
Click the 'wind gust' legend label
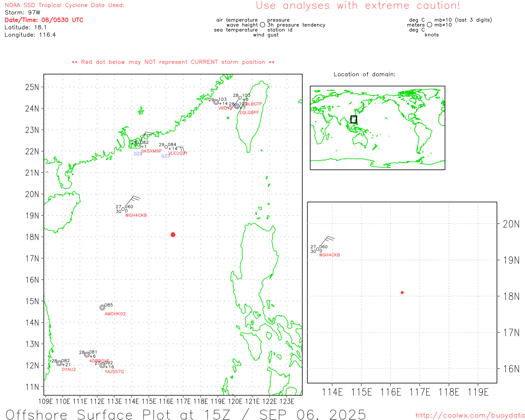266,35
